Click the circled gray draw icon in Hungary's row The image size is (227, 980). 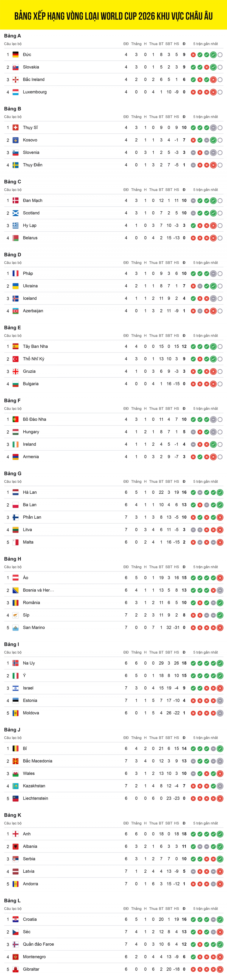(x=213, y=432)
